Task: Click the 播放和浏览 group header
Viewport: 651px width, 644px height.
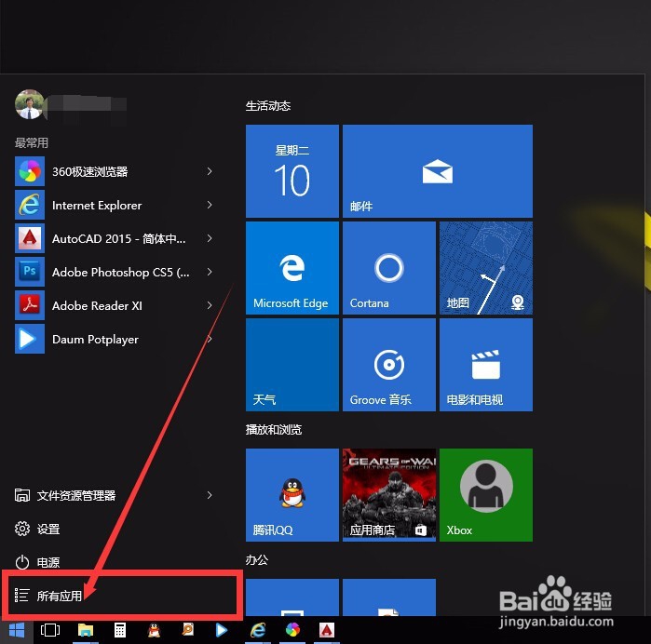Action: coord(274,429)
